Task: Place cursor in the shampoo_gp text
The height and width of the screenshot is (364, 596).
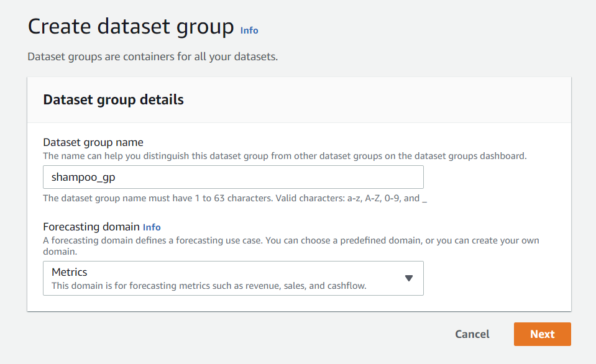Action: 83,177
